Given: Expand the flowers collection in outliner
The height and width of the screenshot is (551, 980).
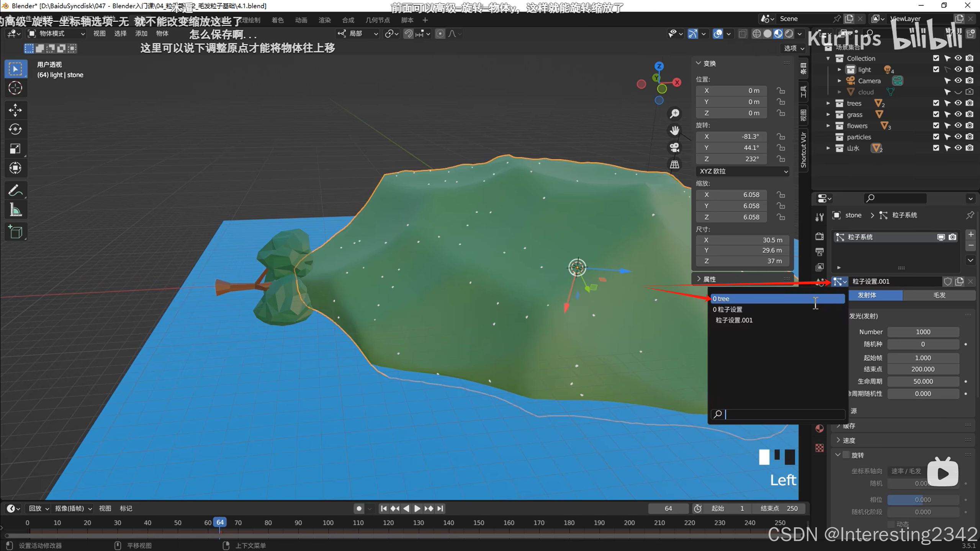Looking at the screenshot, I should [x=828, y=126].
